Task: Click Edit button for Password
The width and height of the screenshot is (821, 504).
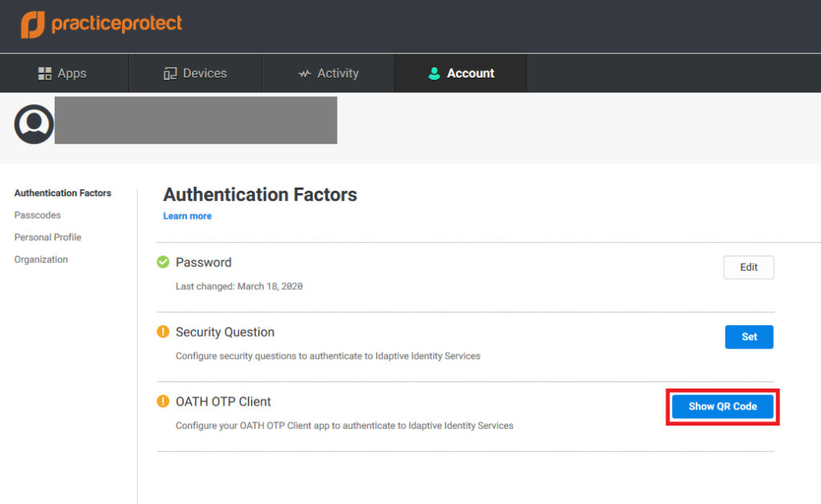Action: coord(749,268)
